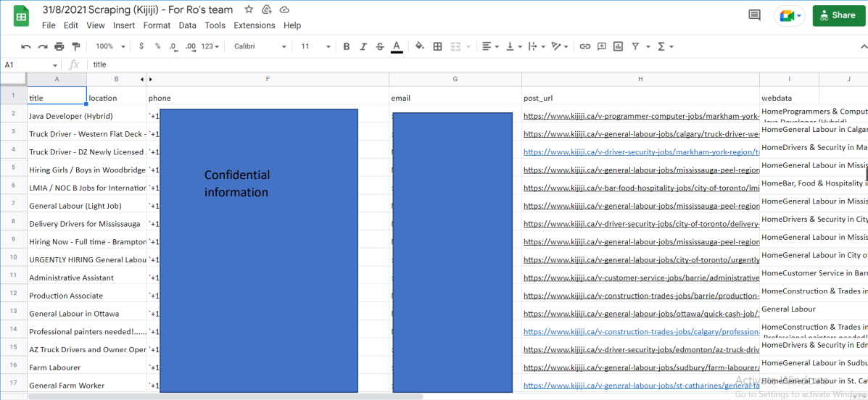Screen dimensions: 868x400
Task: Open the filter views dropdown arrow
Action: [648, 46]
